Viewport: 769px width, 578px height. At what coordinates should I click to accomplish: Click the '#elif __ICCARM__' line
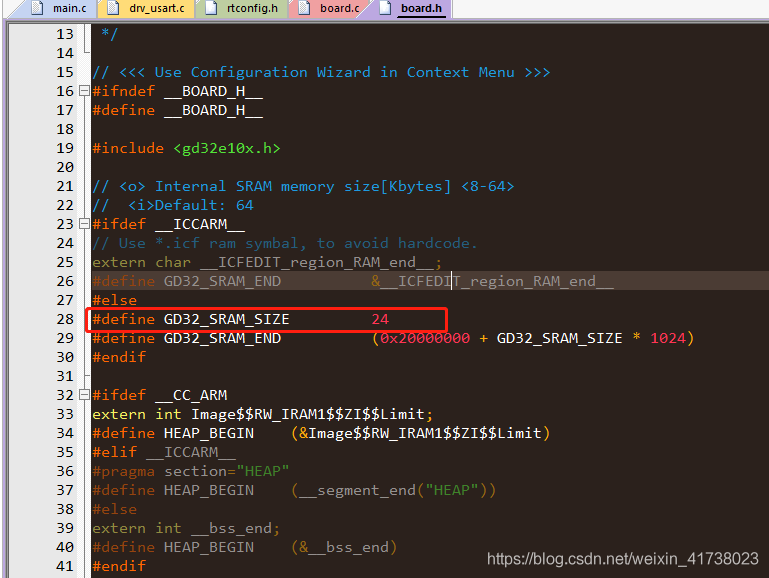click(164, 452)
